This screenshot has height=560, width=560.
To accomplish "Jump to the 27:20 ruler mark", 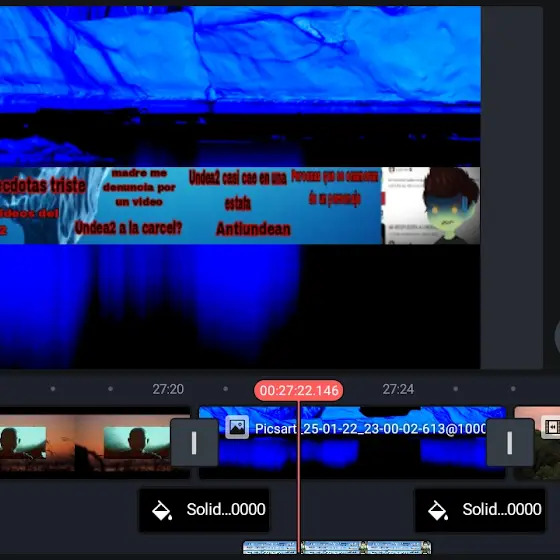I will (x=168, y=389).
